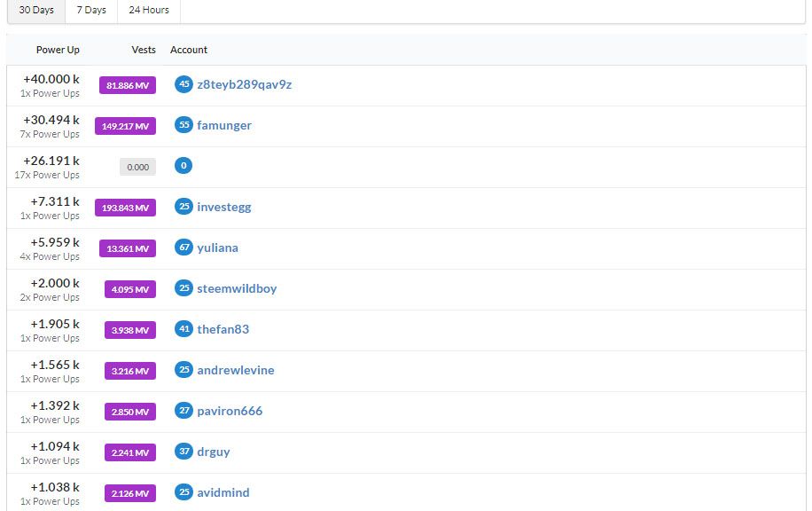Click reputation badge 25 beside steemwildboy
This screenshot has width=812, height=511.
tap(183, 288)
